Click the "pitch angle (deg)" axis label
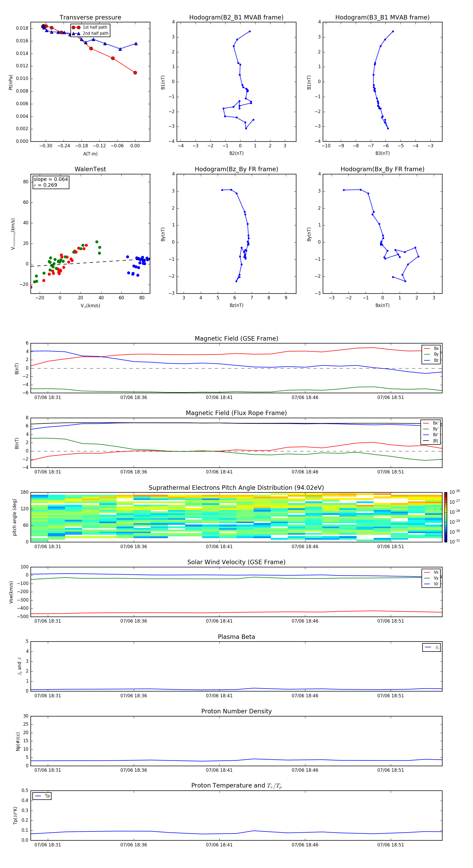The image size is (473, 868). (x=14, y=517)
